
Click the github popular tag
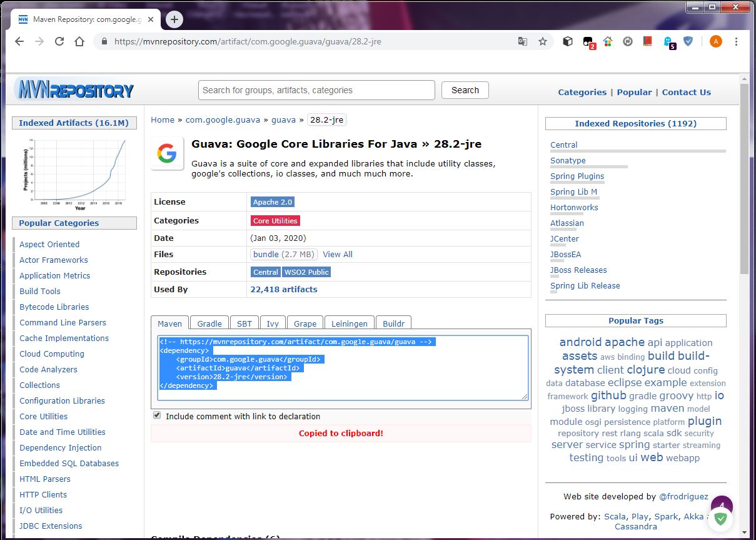(x=608, y=395)
